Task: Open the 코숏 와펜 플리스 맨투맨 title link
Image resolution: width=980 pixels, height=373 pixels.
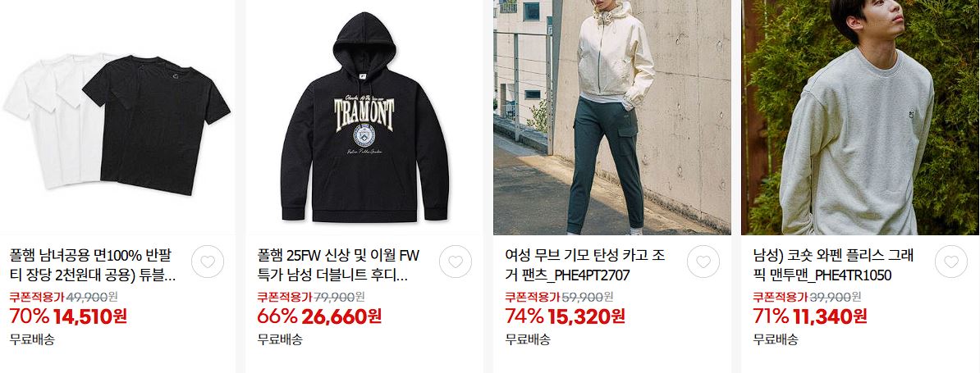Action: 834,265
